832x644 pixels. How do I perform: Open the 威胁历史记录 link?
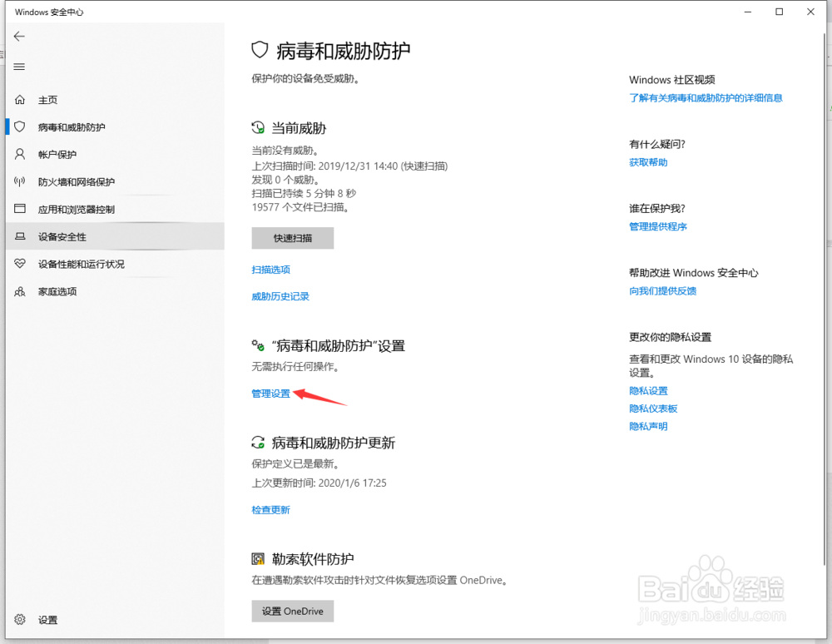[280, 296]
